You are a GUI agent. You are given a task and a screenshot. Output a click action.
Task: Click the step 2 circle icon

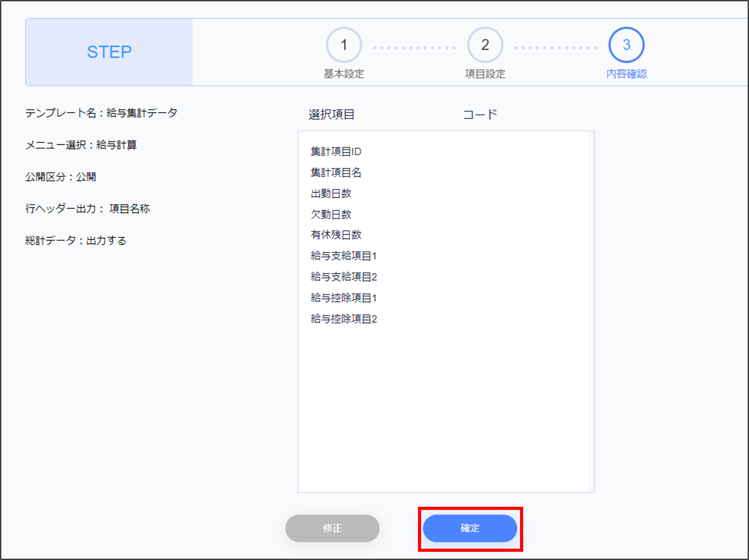(x=485, y=45)
